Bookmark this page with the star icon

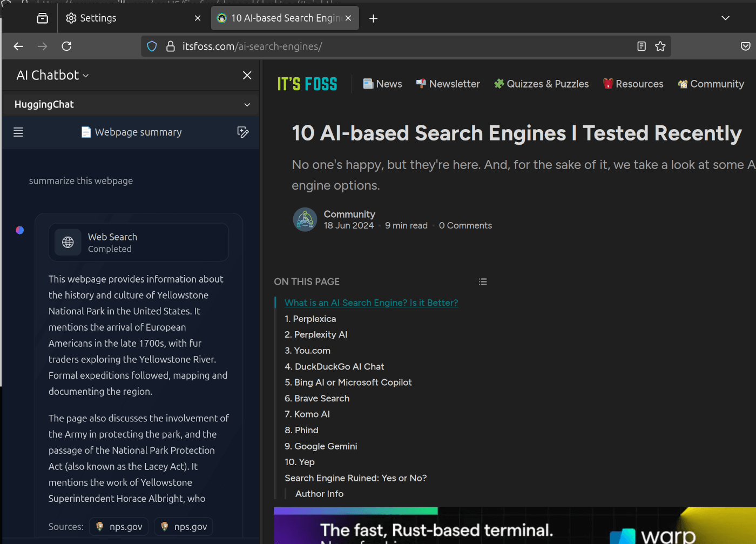[x=660, y=46]
